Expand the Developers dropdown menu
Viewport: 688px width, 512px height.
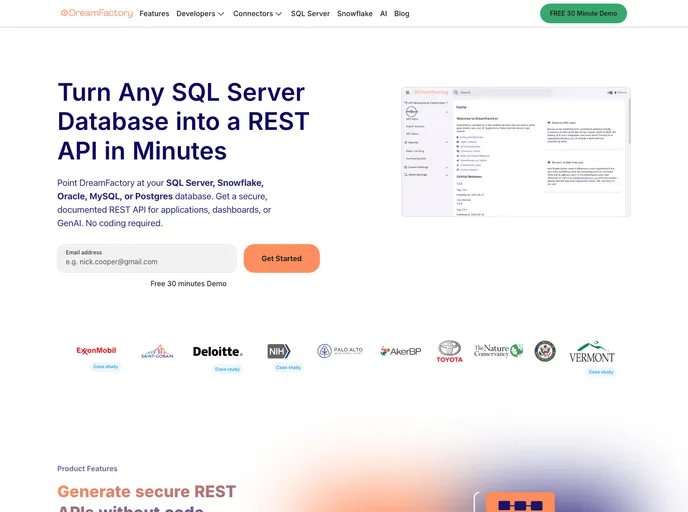click(200, 14)
